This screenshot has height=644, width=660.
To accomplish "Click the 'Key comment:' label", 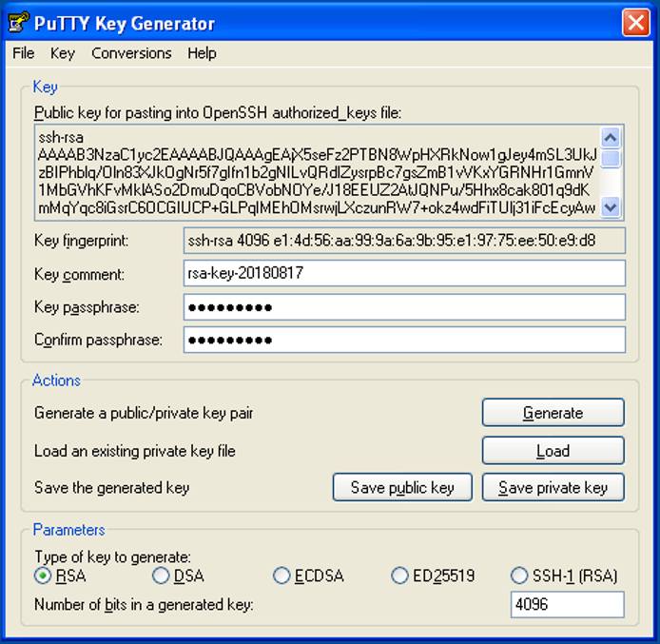I will click(x=79, y=274).
